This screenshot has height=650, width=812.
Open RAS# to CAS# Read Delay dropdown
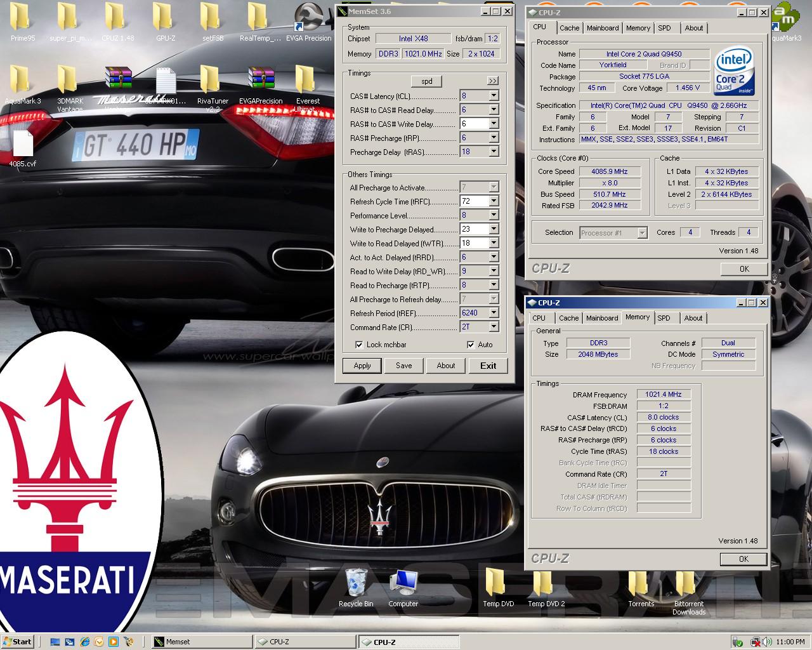pyautogui.click(x=494, y=110)
